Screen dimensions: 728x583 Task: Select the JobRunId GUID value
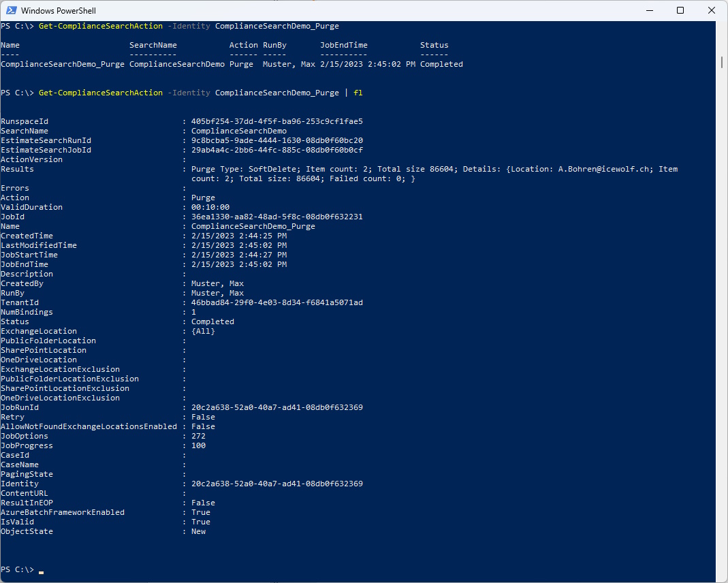tap(277, 407)
